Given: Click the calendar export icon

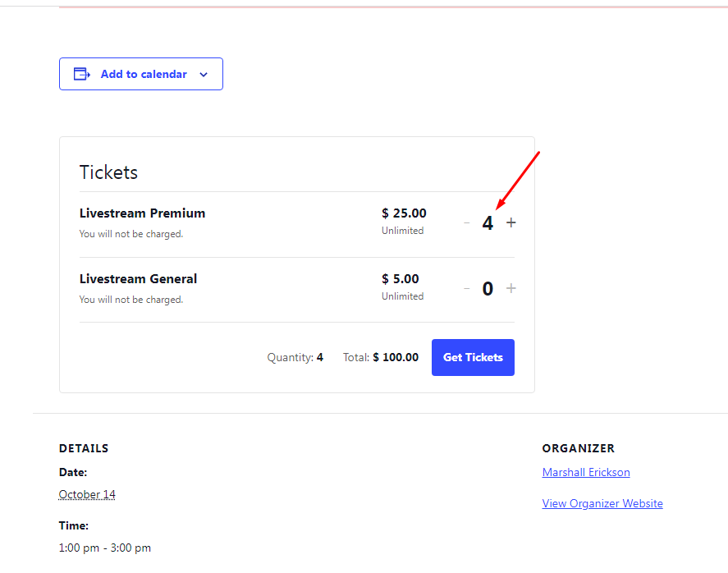Looking at the screenshot, I should (82, 74).
